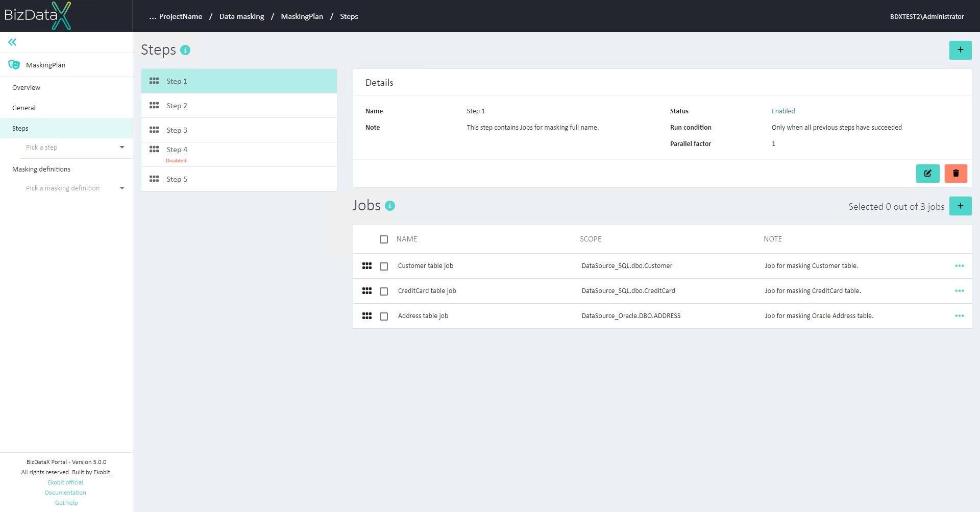Open the Pick a masking definition dropdown
This screenshot has width=980, height=512.
pyautogui.click(x=75, y=188)
